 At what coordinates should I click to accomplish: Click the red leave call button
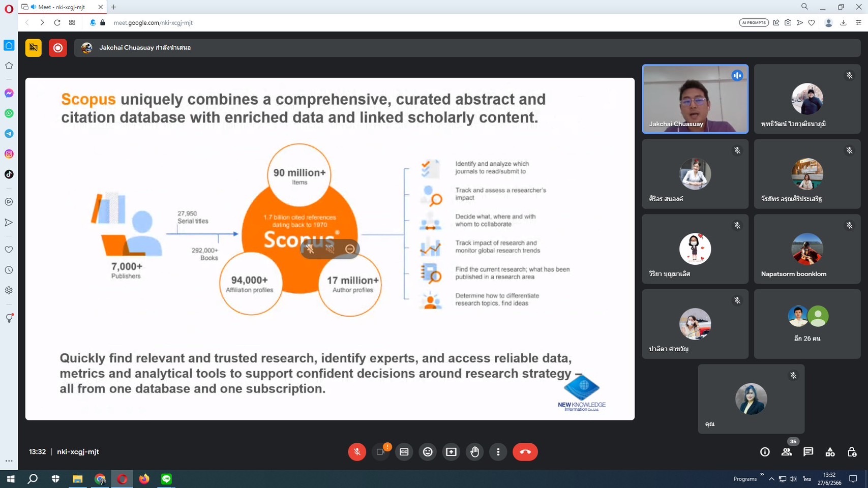click(x=525, y=452)
